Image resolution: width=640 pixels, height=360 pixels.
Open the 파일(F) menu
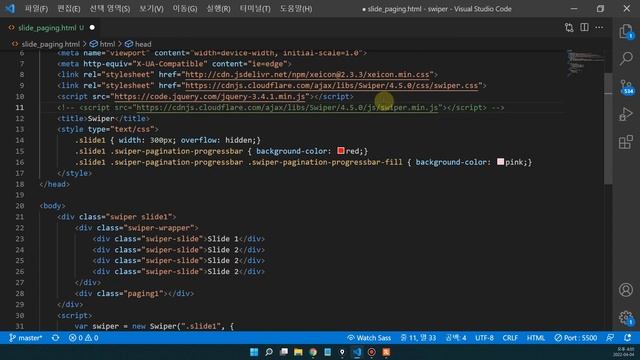click(x=36, y=9)
